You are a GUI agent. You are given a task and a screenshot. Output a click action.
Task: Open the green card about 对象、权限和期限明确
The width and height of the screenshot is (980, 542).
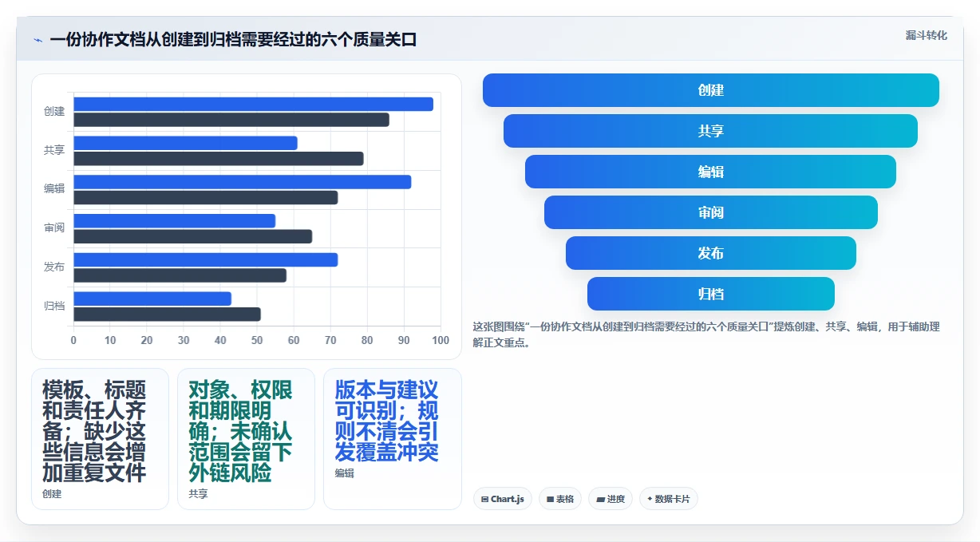click(x=246, y=438)
